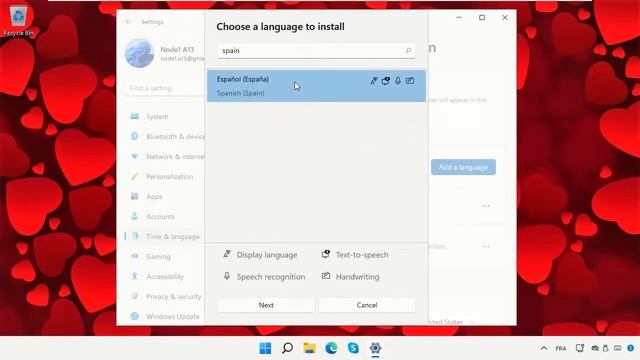Screen dimensions: 640x360
Task: Open Privacy & security settings
Action: click(x=173, y=297)
